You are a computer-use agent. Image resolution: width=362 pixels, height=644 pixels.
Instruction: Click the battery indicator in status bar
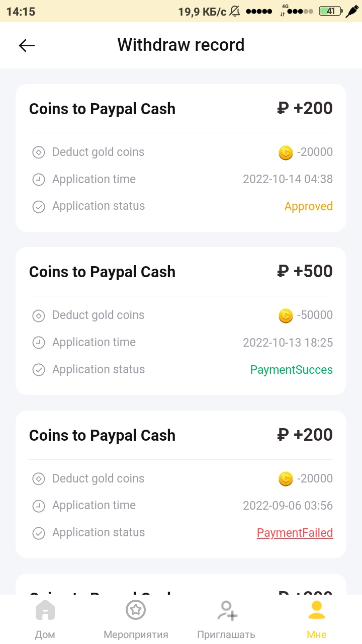330,11
